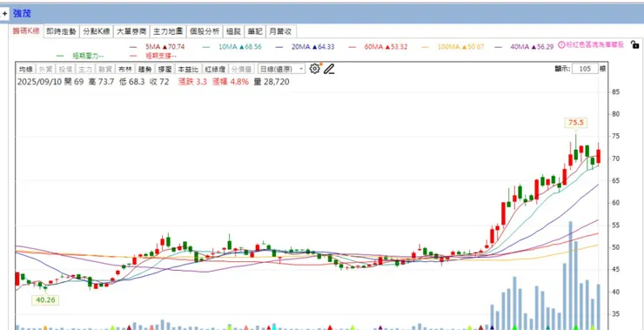Toggle the 紅綠燈 indicator
Screen dimensions: 644x330
click(x=214, y=69)
